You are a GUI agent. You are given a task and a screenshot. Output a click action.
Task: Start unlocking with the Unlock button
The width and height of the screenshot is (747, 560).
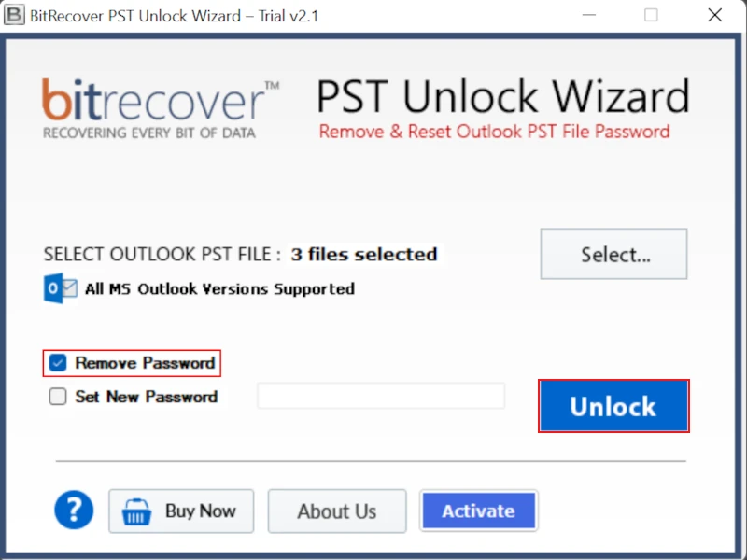point(613,406)
